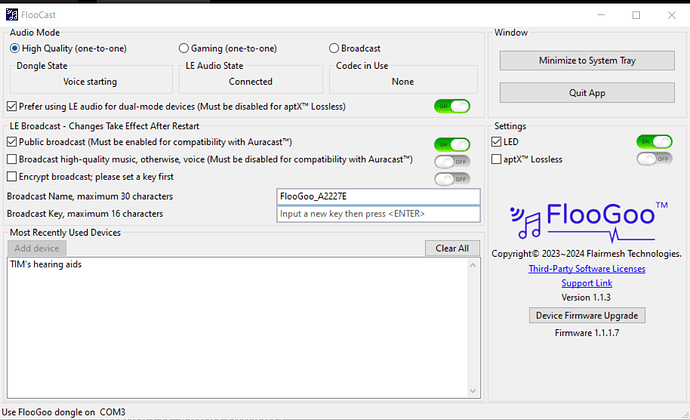Click 'Broadcast Key, maximum 16 characters' label

coord(85,214)
